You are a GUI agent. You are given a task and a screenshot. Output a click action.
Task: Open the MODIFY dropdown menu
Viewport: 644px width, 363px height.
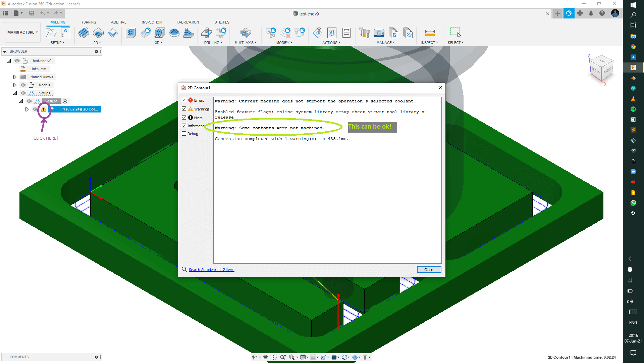tap(284, 43)
